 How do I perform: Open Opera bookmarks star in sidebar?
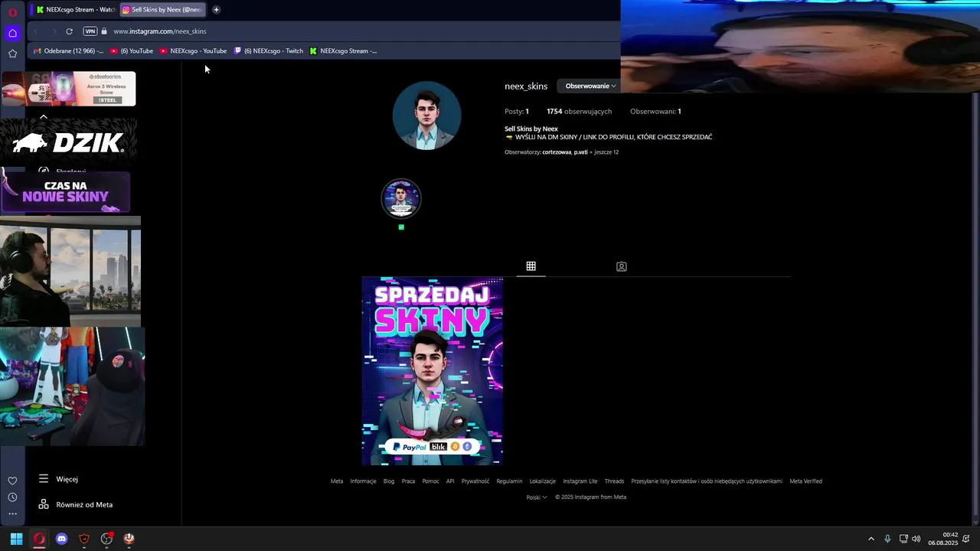click(x=12, y=54)
